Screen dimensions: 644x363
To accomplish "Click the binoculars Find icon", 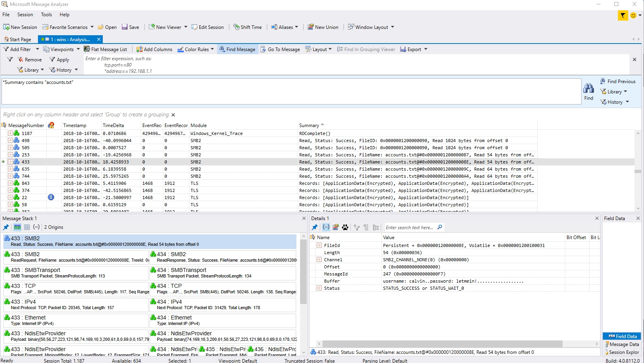I will (588, 88).
